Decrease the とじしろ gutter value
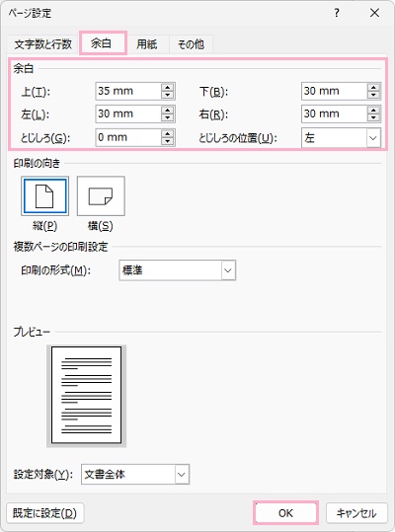The height and width of the screenshot is (532, 395). (x=167, y=141)
